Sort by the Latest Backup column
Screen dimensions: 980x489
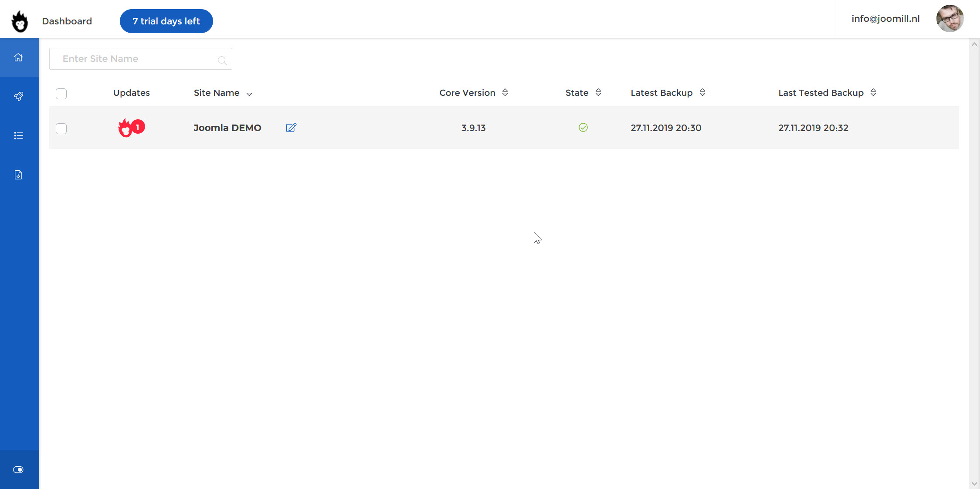(x=702, y=92)
